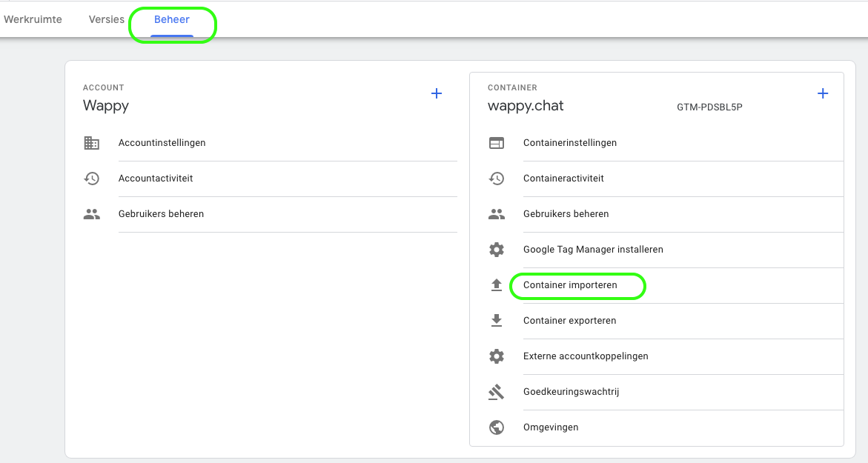Click the Containerinstellingen window icon

497,143
